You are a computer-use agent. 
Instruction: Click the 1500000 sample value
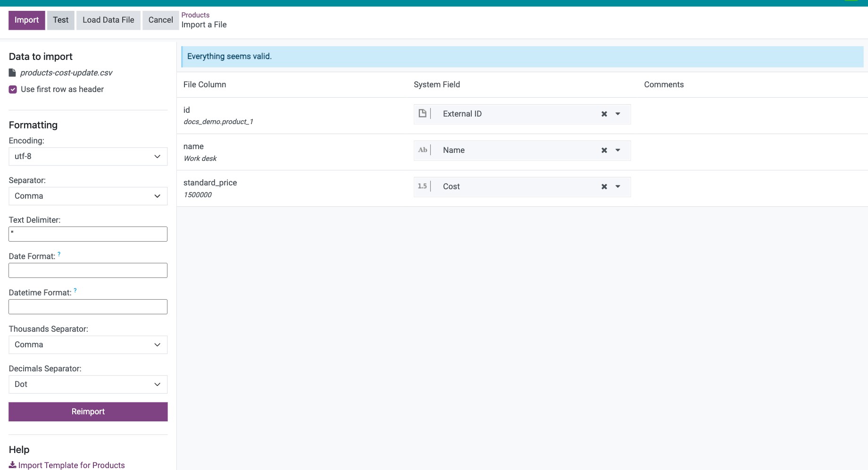tap(198, 195)
